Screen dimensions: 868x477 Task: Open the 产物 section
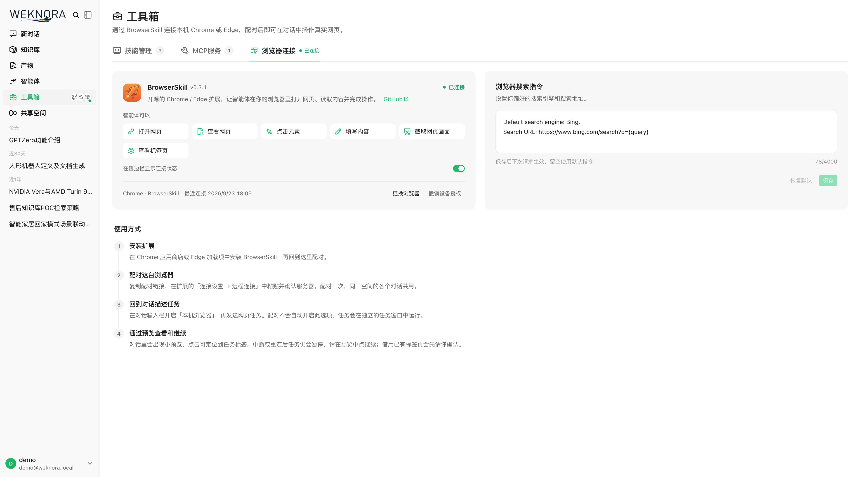pyautogui.click(x=50, y=65)
